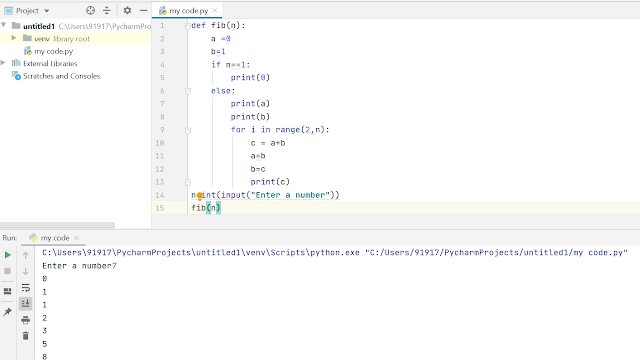Click the 'c = a+b' line

click(268, 143)
